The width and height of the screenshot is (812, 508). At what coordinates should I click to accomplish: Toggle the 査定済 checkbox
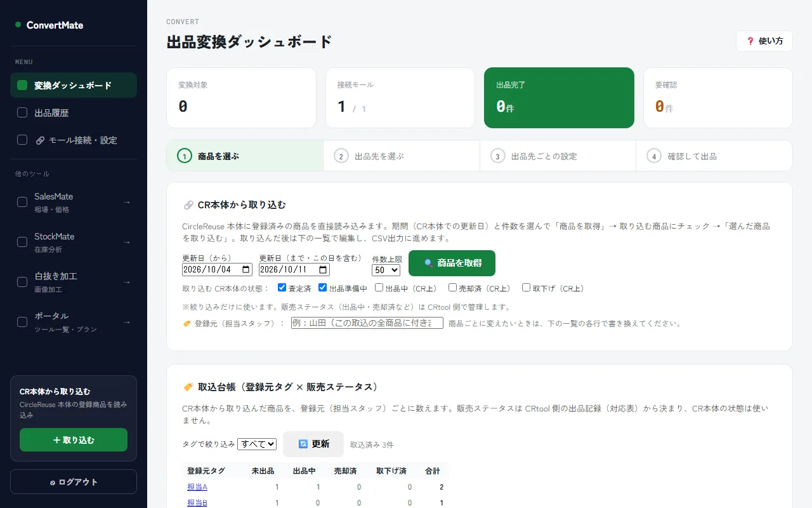click(282, 288)
